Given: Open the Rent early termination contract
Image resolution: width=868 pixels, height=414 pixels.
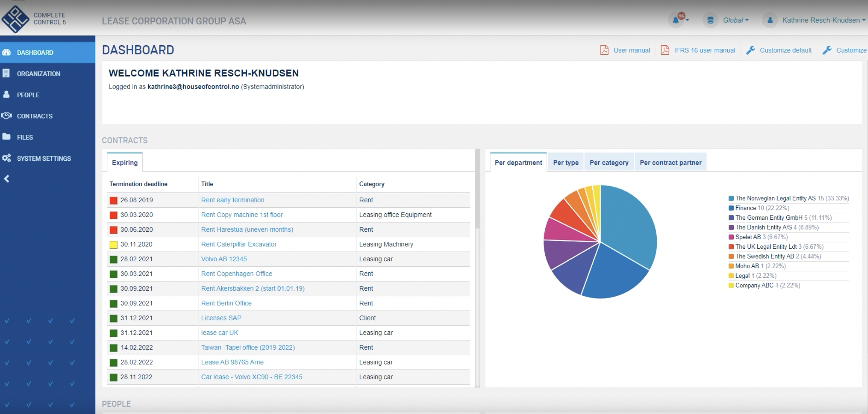Looking at the screenshot, I should 233,200.
